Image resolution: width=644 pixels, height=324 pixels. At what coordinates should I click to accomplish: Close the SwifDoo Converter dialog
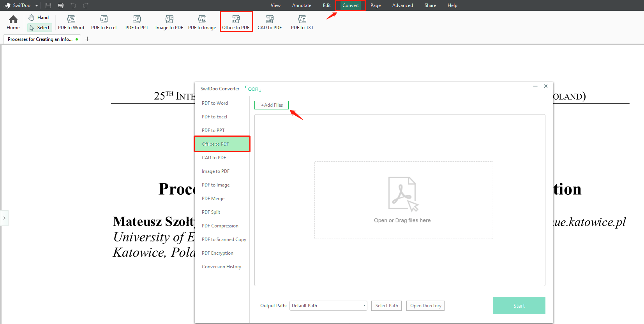click(x=546, y=86)
